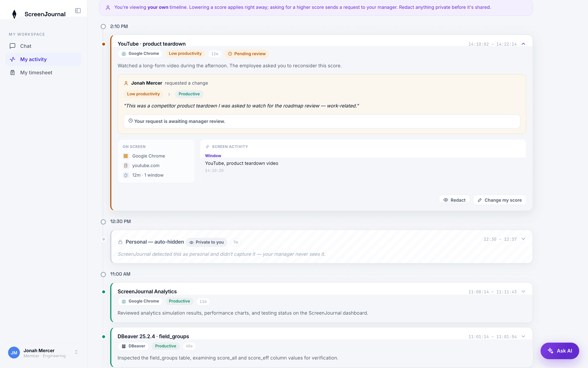Click the 2:10 PM timeline marker
This screenshot has height=368, width=588.
click(103, 26)
